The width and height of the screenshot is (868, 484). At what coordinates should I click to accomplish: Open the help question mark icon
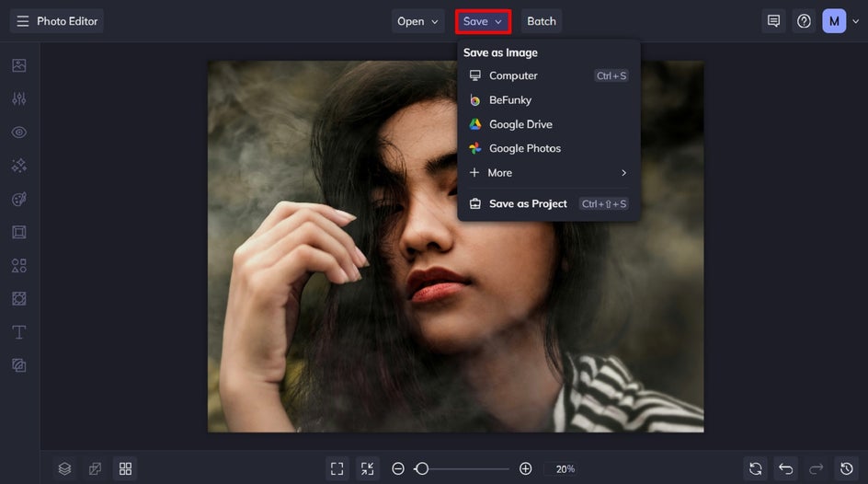pyautogui.click(x=804, y=21)
